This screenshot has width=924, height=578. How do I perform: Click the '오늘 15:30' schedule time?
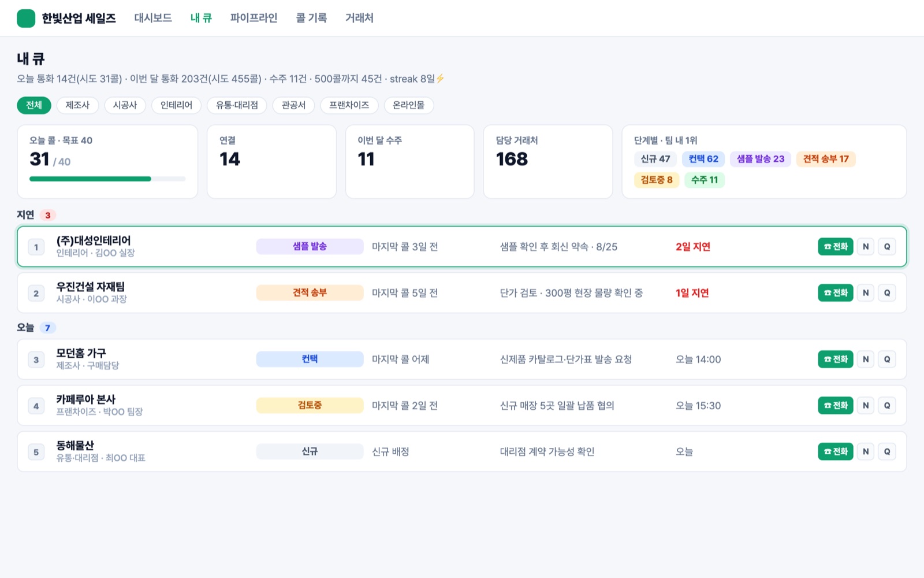pyautogui.click(x=698, y=406)
